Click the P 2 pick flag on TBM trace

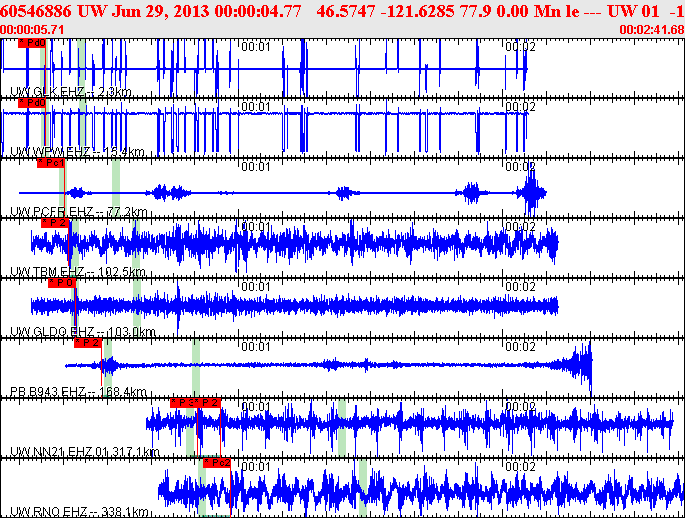click(56, 223)
